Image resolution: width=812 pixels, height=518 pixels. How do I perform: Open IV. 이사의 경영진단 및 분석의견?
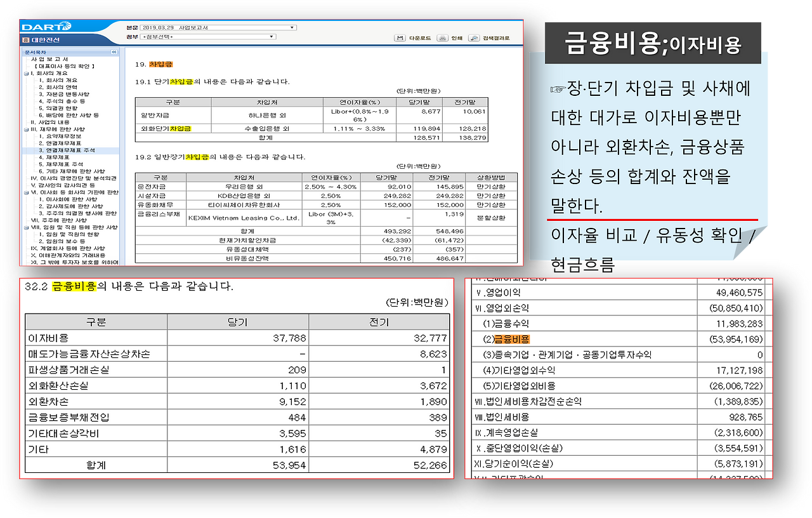[x=74, y=178]
